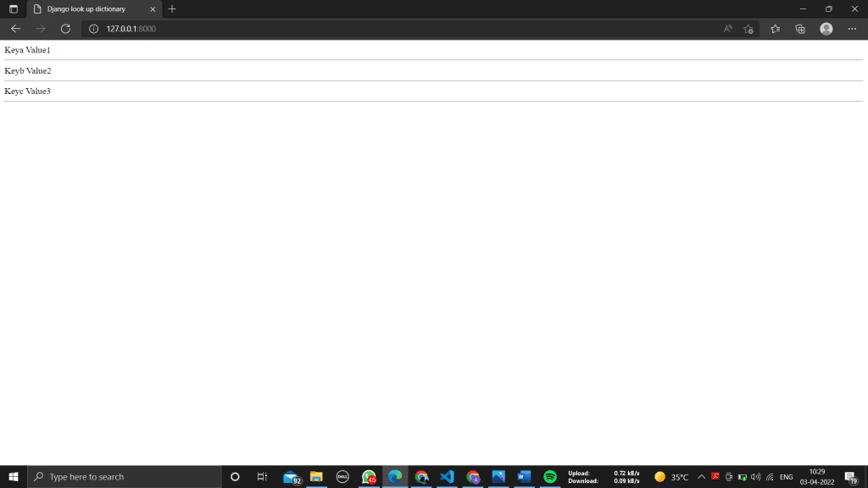Toggle Cortana on the taskbar
This screenshot has height=488, width=868.
(234, 476)
